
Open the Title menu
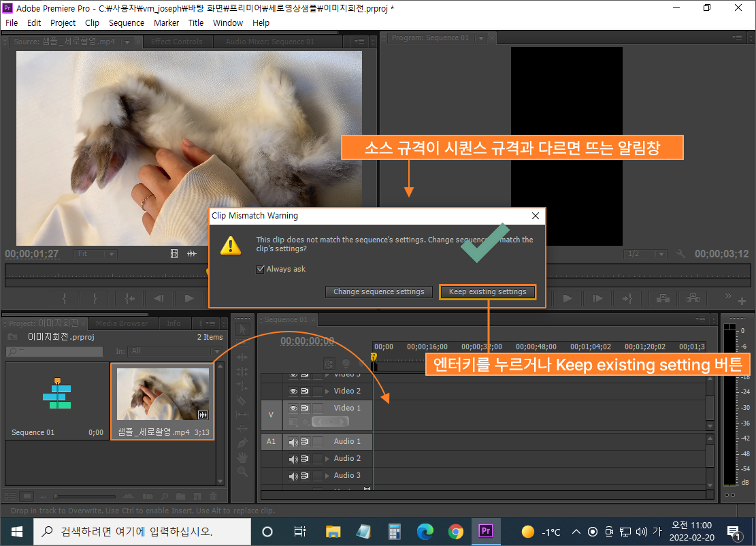196,22
